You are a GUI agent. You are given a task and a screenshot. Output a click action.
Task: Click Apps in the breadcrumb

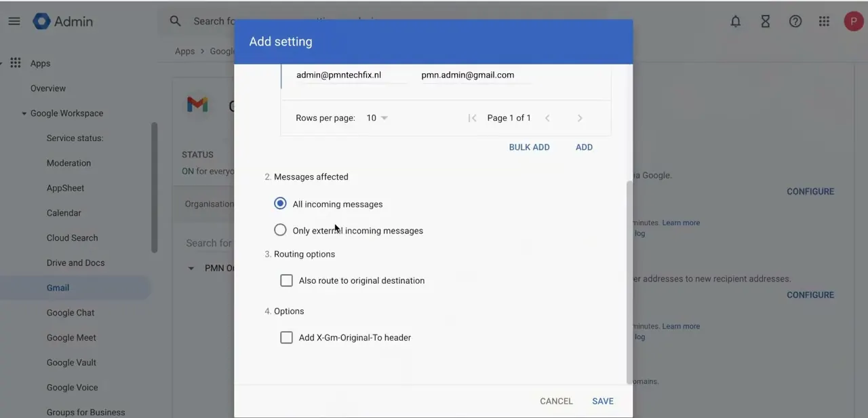tap(184, 51)
